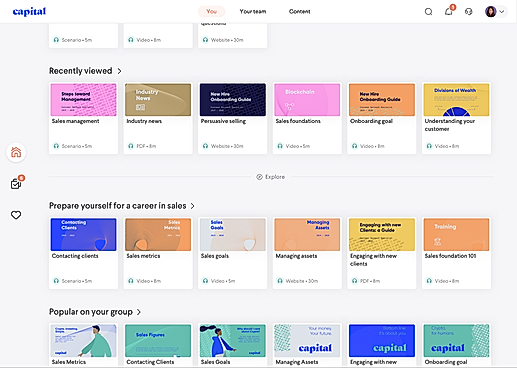Expand the Recently viewed section arrow
This screenshot has width=517, height=368.
119,71
